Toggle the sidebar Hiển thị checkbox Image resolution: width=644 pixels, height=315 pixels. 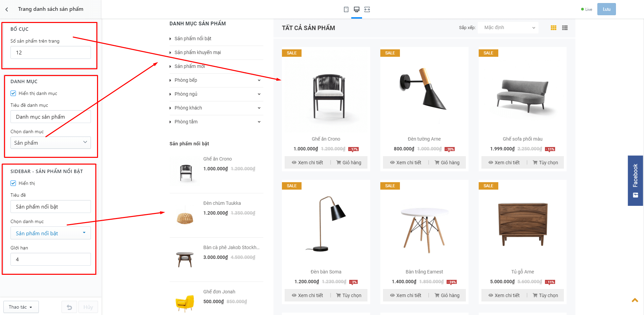[x=13, y=183]
